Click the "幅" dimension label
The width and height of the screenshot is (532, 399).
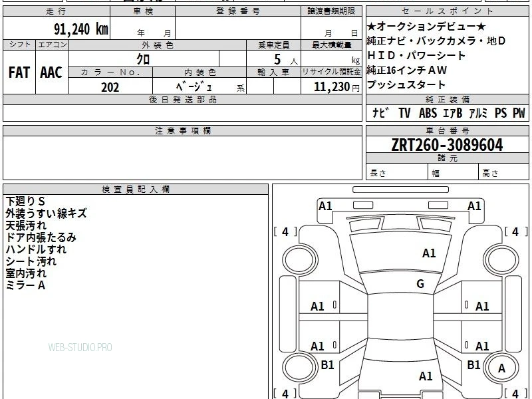(436, 174)
